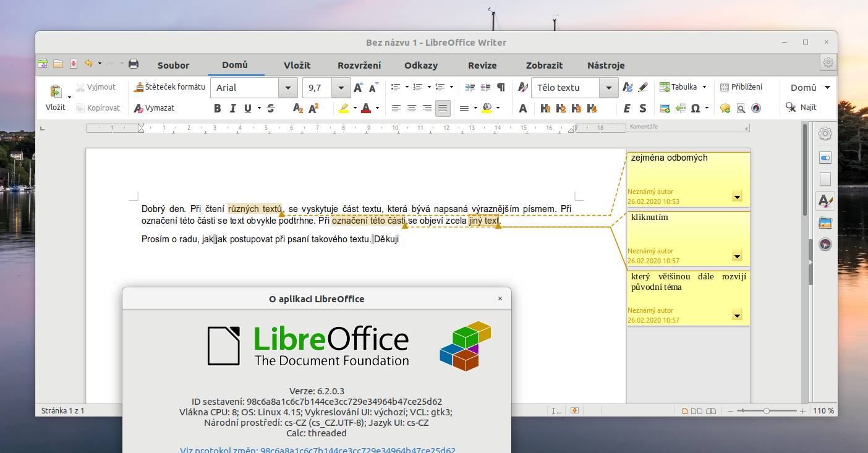Apply Strong emphasis character style (S icon)
This screenshot has width=868, height=453.
click(642, 108)
